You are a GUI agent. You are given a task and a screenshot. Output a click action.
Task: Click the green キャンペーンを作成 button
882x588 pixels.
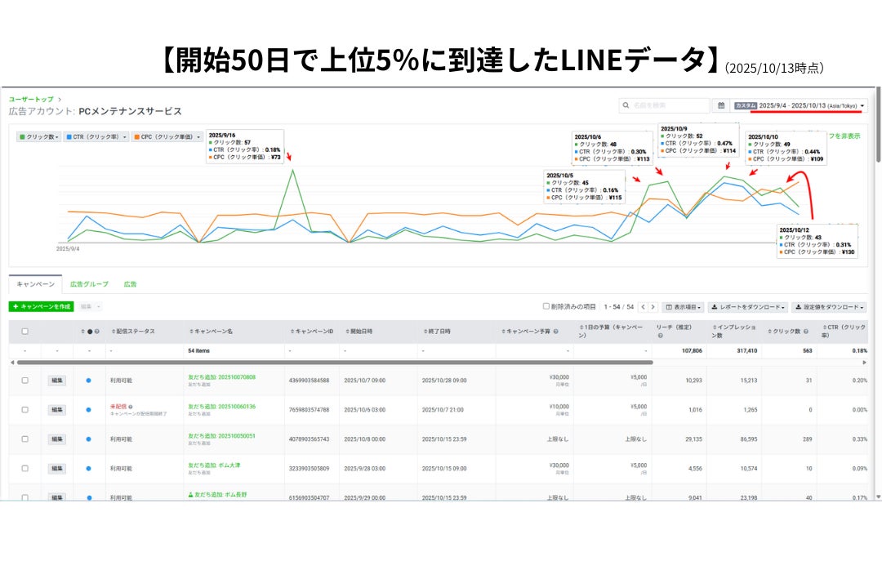click(x=41, y=306)
